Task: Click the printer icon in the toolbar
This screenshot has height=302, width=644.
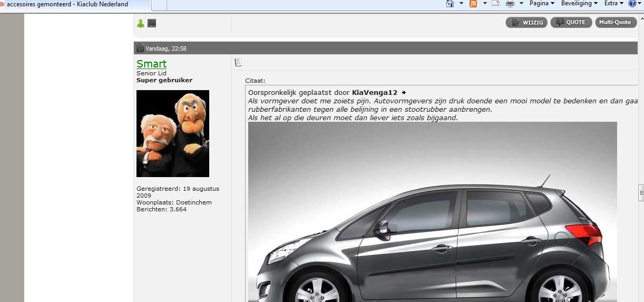Action: [x=510, y=4]
